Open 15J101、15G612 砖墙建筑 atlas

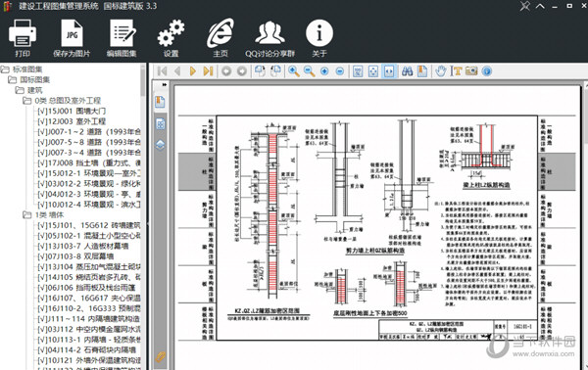pos(89,225)
